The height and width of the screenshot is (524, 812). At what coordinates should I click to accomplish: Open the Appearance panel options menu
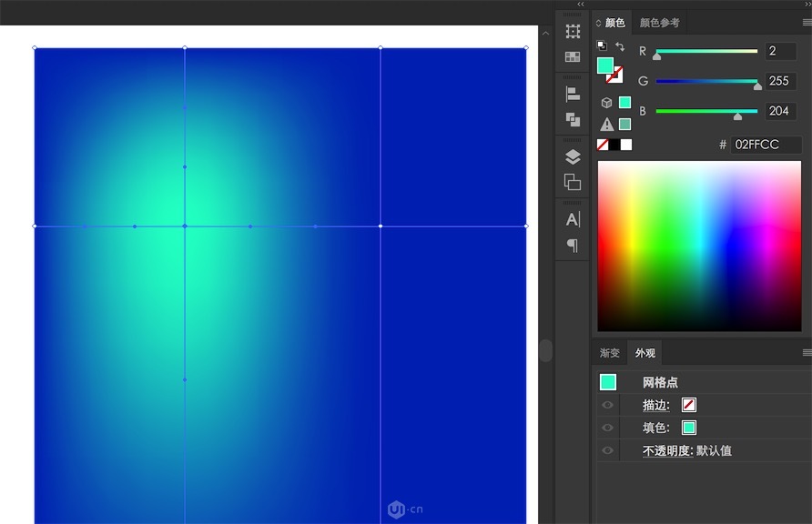click(807, 352)
